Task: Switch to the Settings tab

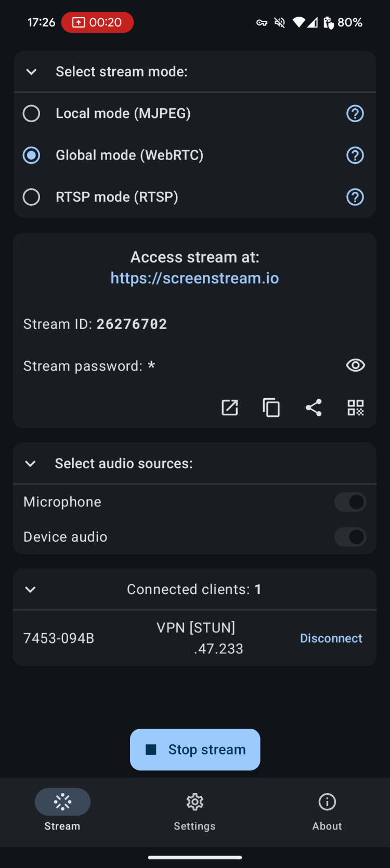Action: click(194, 811)
